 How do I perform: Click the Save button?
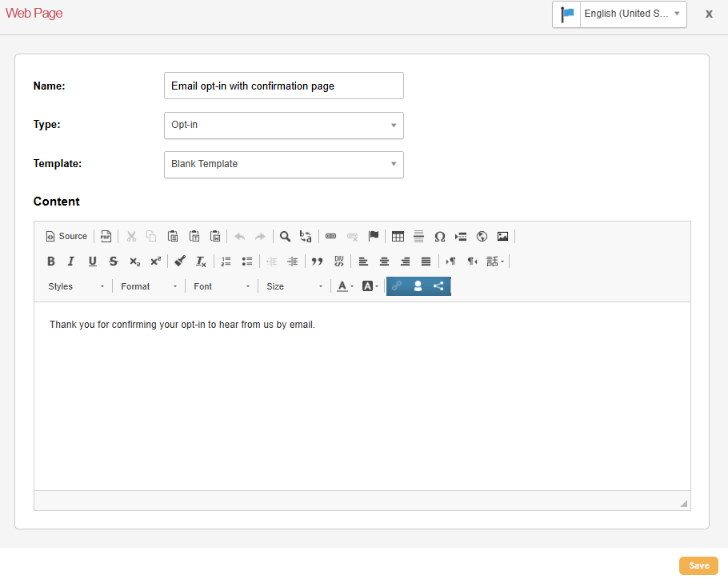698,565
